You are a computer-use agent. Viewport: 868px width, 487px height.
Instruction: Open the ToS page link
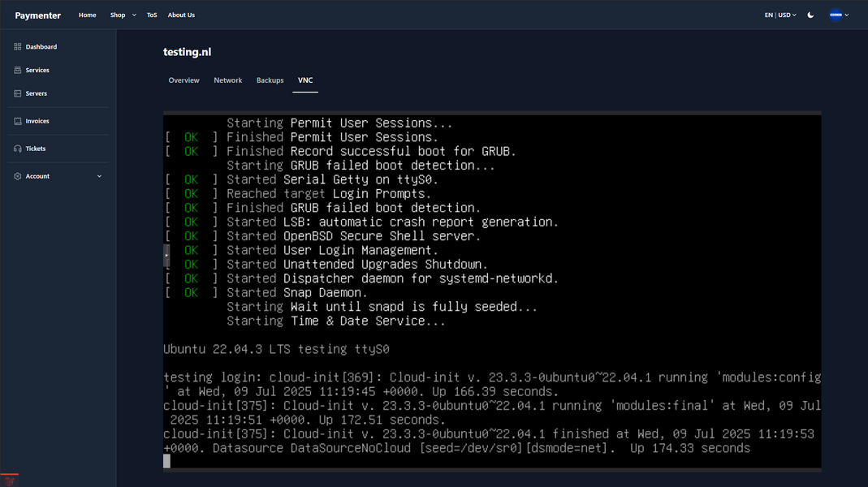[x=152, y=15]
